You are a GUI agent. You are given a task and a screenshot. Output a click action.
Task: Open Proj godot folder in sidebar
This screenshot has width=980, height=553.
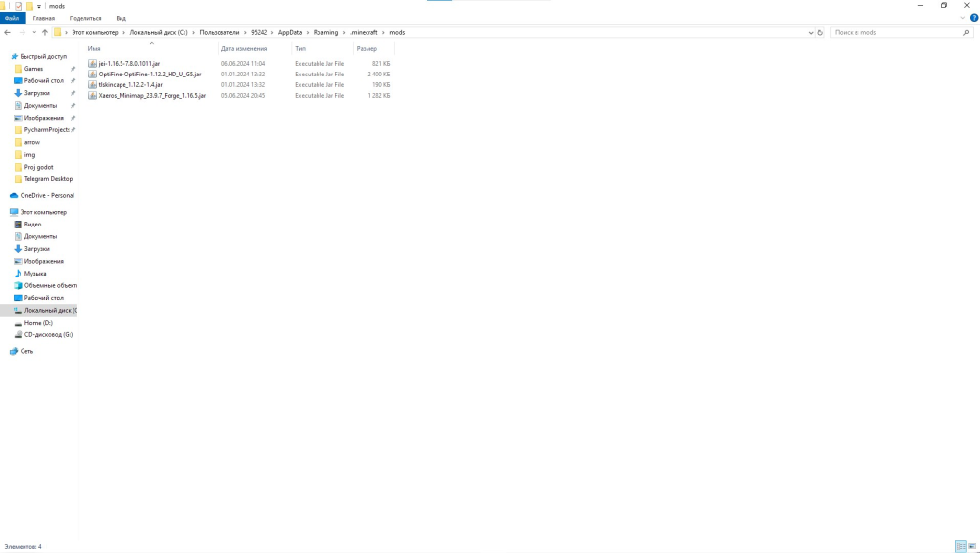click(x=39, y=167)
